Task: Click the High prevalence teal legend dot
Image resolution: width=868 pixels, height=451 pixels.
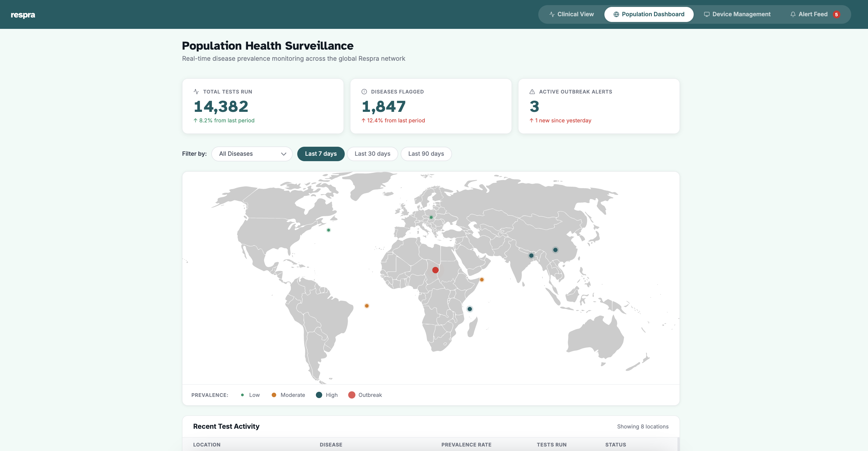Action: click(x=319, y=395)
